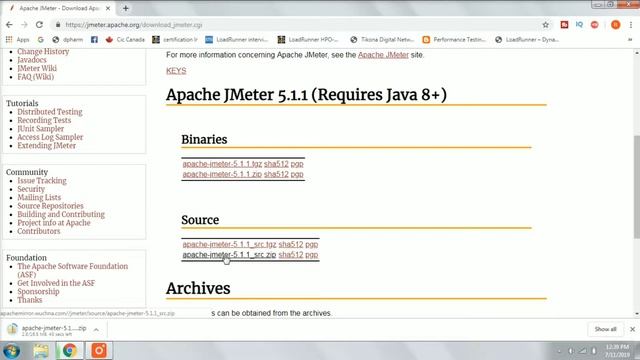Close the downloads bar

(632, 329)
